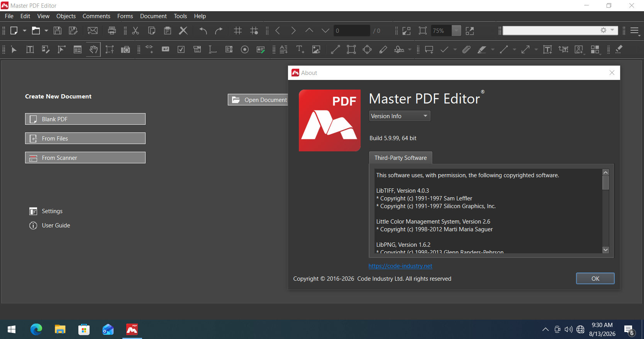
Task: Click the code-industry.net link
Action: [400, 266]
